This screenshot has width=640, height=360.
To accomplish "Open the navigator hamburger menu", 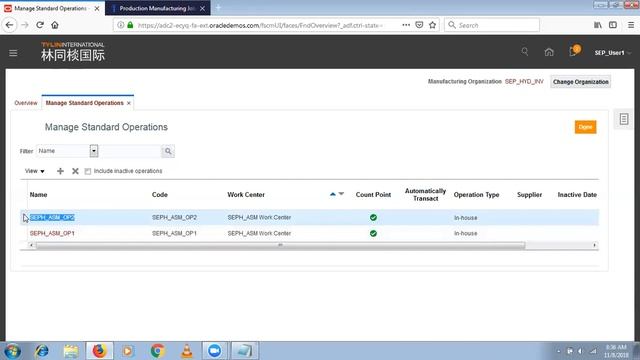I will (x=13, y=53).
